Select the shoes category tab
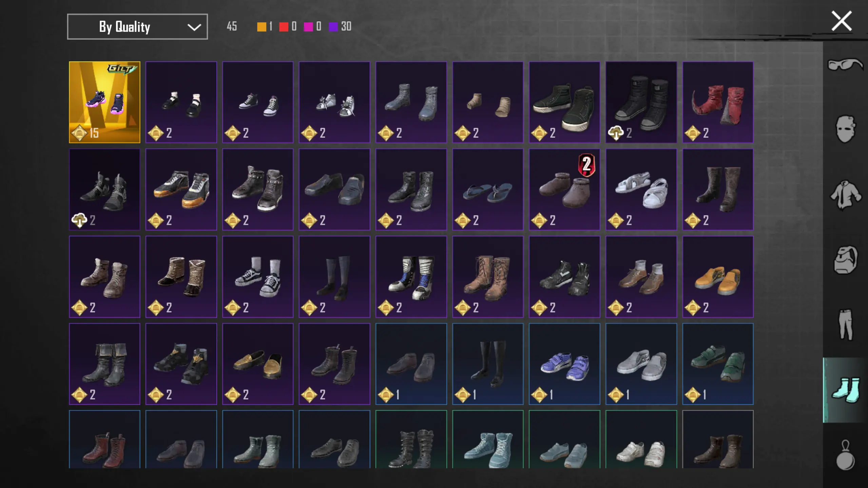The image size is (868, 488). 845,390
